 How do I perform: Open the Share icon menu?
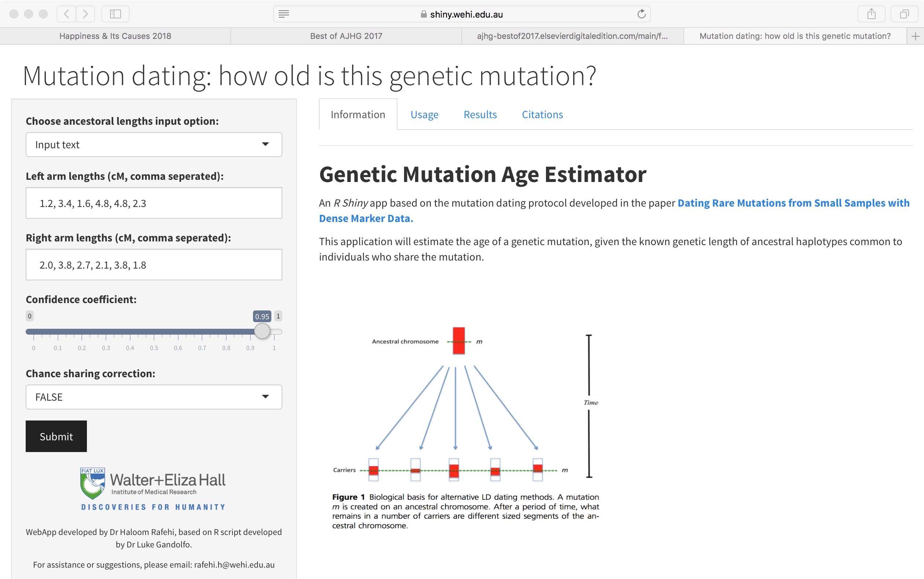pyautogui.click(x=871, y=14)
